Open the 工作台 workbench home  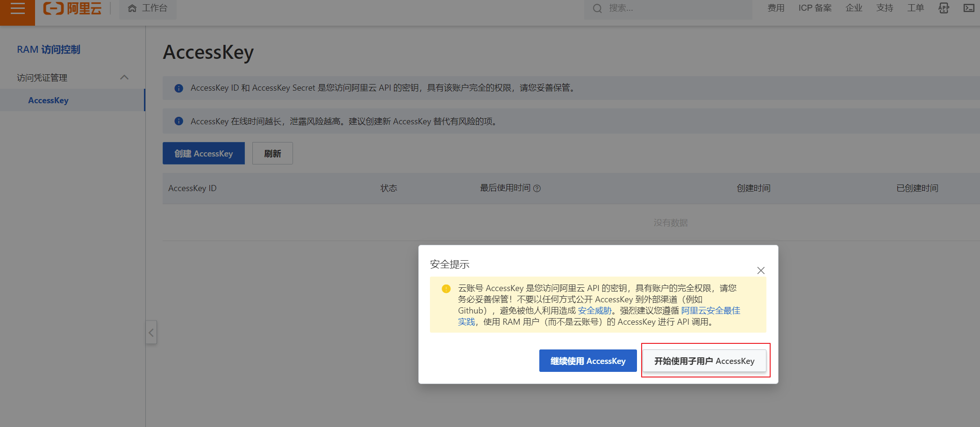pyautogui.click(x=148, y=8)
